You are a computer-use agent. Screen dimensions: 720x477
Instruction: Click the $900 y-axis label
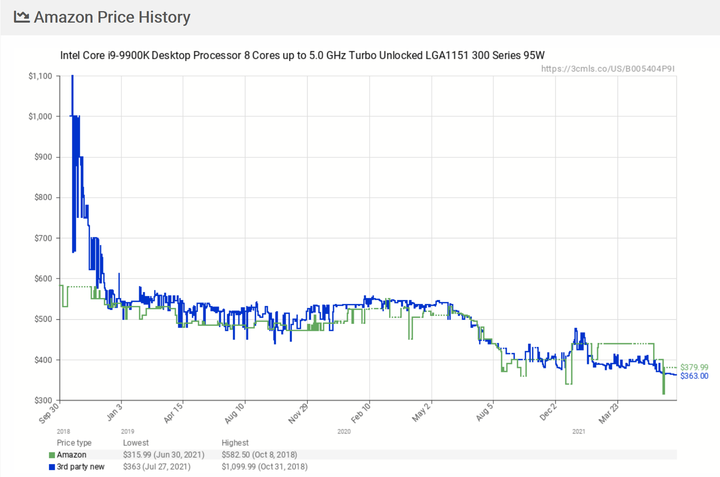(x=43, y=157)
